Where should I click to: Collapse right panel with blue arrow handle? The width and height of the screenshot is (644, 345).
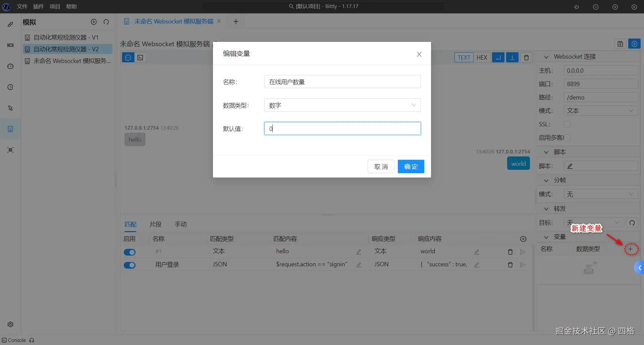tap(639, 268)
